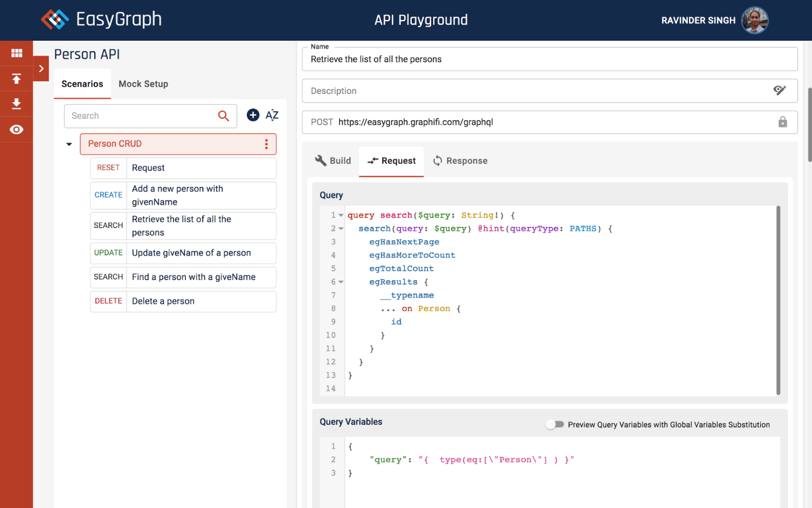The height and width of the screenshot is (508, 812).
Task: Fold query code at line 6
Action: 341,282
